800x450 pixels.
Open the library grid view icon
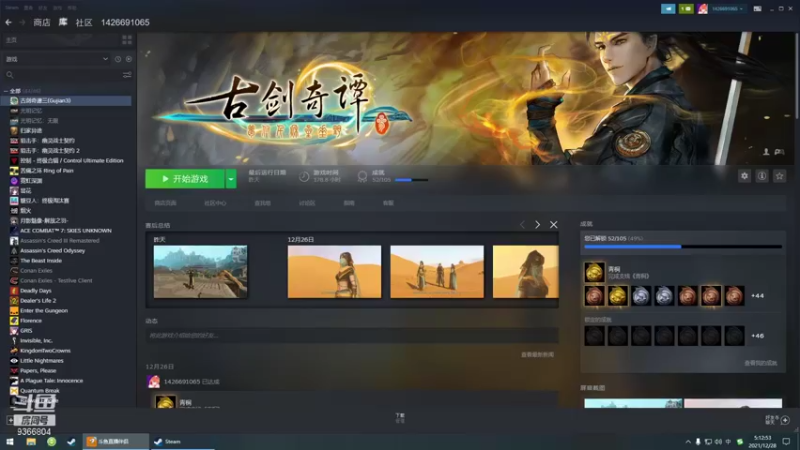[127, 40]
